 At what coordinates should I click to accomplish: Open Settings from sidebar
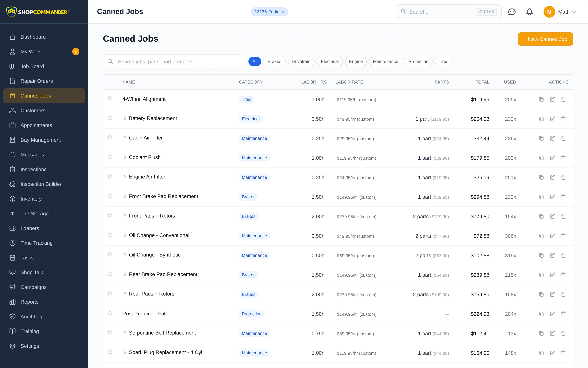click(44, 346)
